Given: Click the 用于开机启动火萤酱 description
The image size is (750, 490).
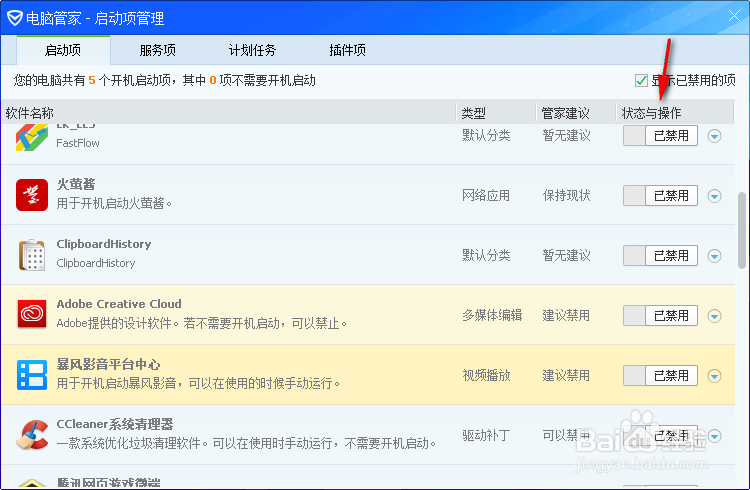Looking at the screenshot, I should click(x=114, y=203).
